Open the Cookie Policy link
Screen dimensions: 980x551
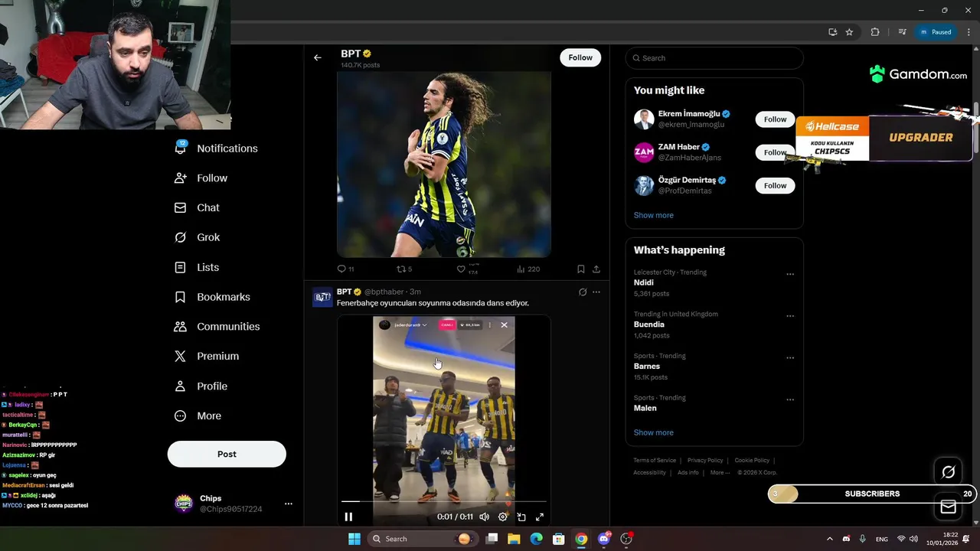coord(752,461)
